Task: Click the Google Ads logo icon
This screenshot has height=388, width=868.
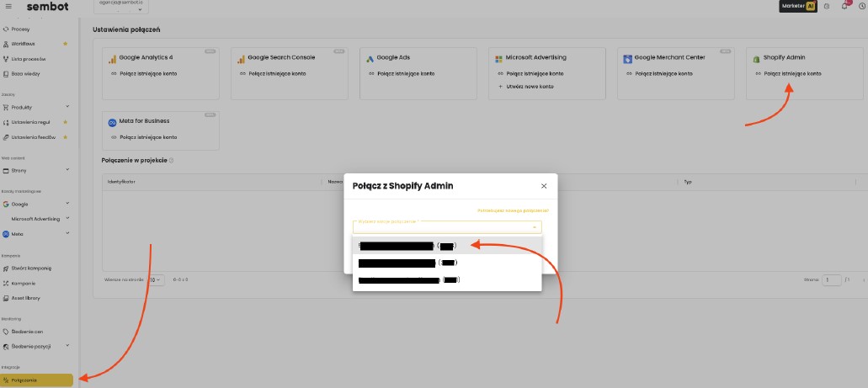Action: coord(370,58)
